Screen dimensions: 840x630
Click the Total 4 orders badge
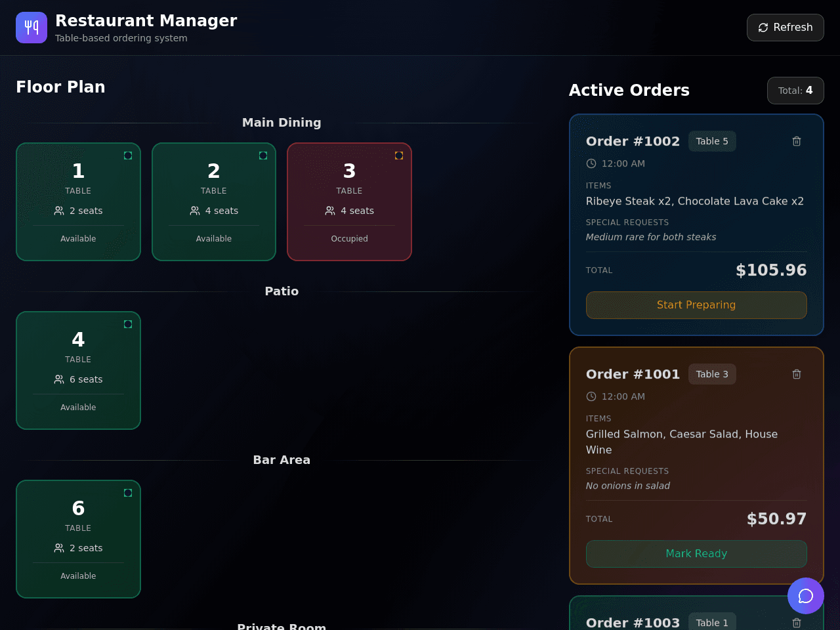pyautogui.click(x=795, y=91)
